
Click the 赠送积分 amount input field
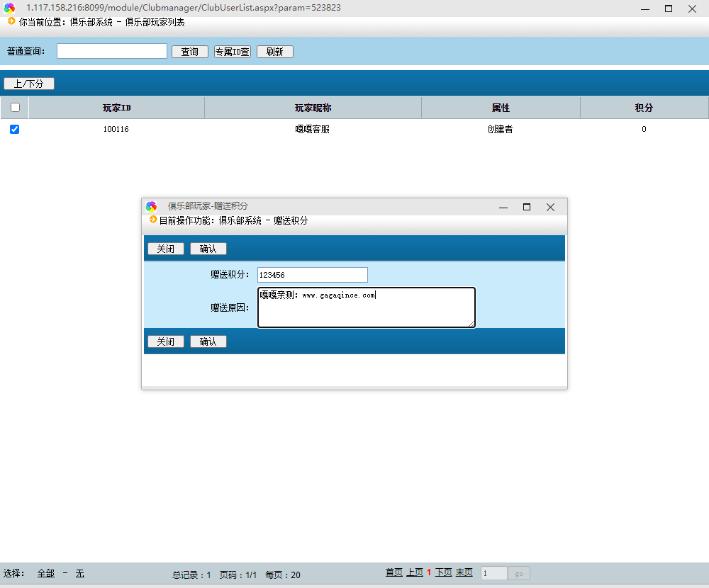pos(312,275)
